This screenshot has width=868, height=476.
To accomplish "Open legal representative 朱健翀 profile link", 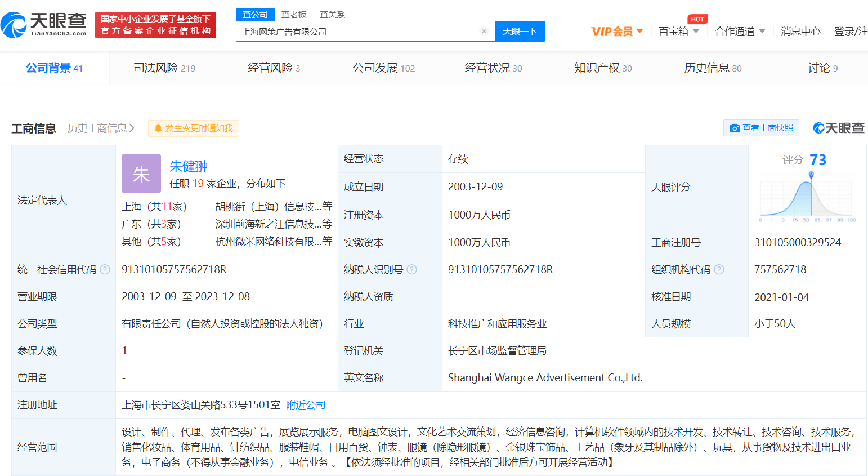I will tap(189, 166).
